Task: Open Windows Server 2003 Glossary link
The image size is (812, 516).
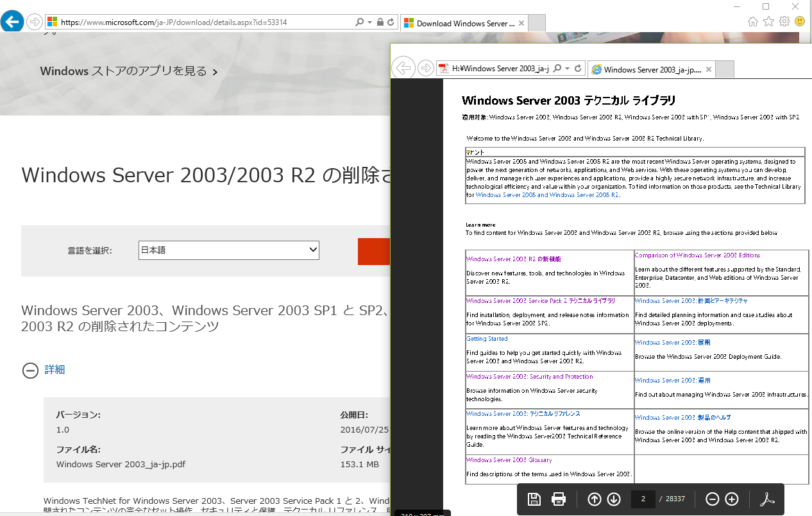Action: 509,460
